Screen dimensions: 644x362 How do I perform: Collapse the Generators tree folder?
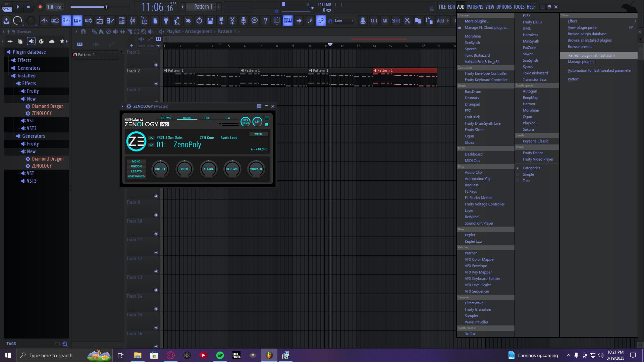point(34,136)
